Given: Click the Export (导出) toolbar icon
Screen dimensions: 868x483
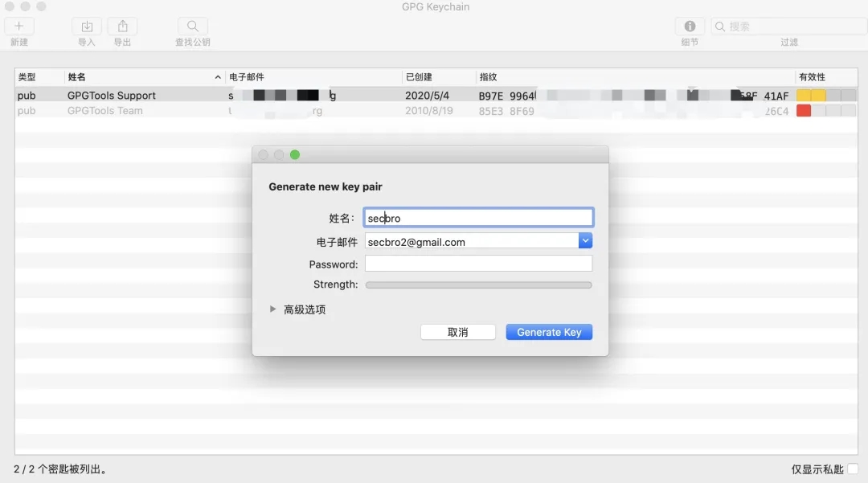Looking at the screenshot, I should [122, 27].
